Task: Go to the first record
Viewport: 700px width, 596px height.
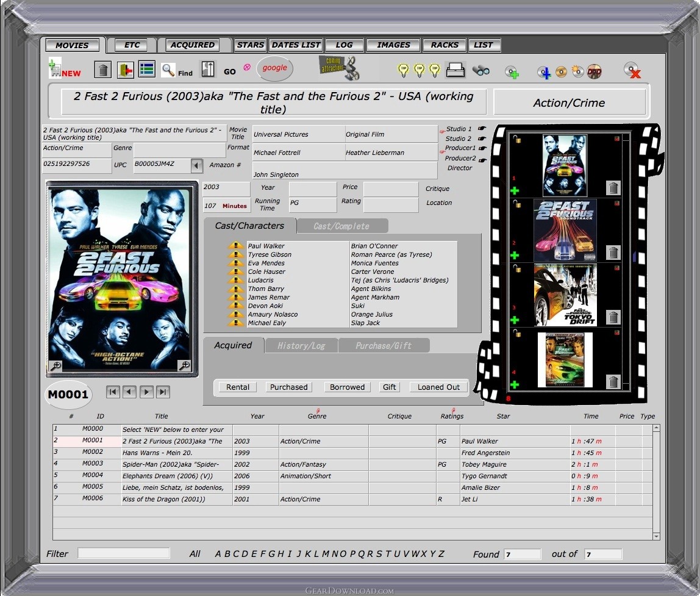Action: (113, 392)
